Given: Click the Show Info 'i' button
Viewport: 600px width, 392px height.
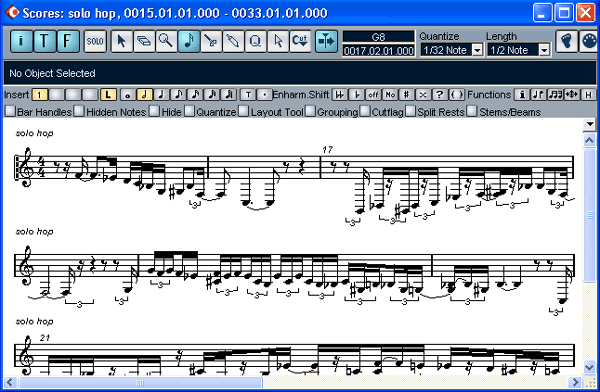Looking at the screenshot, I should [x=21, y=41].
